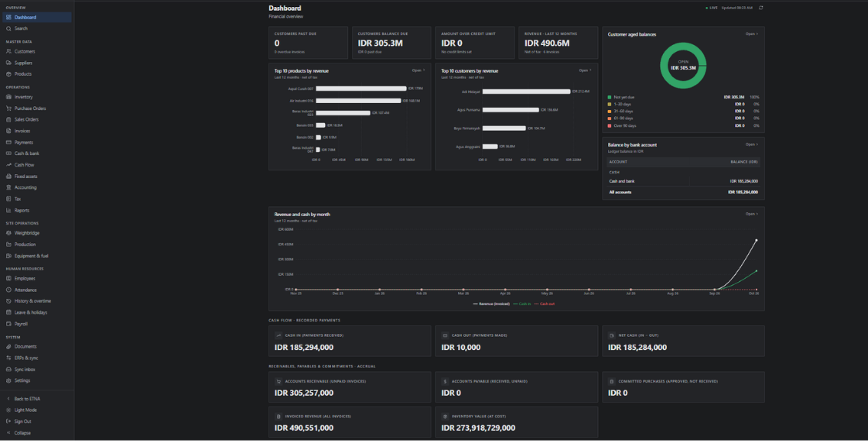Open the Settings menu label
The image size is (868, 443).
(22, 380)
